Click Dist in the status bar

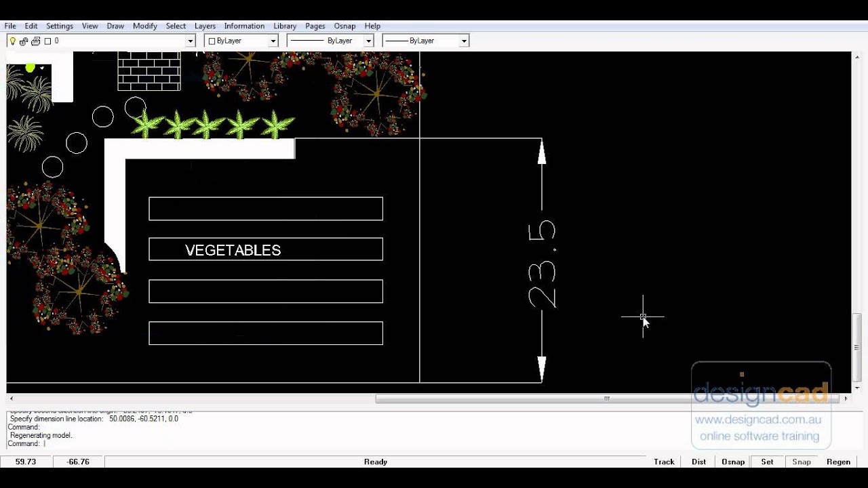698,462
